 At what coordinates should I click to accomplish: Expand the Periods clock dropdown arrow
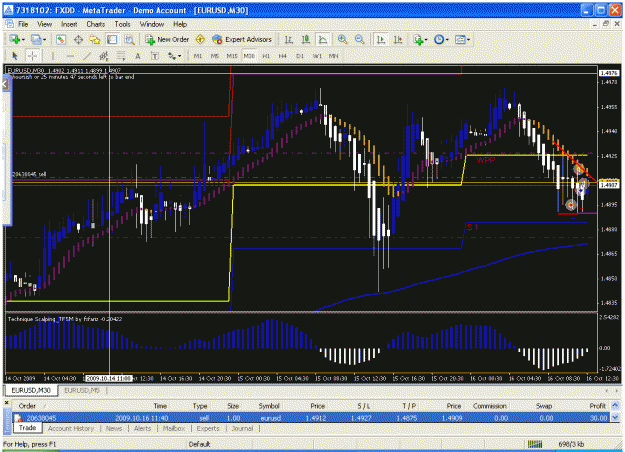coord(447,40)
